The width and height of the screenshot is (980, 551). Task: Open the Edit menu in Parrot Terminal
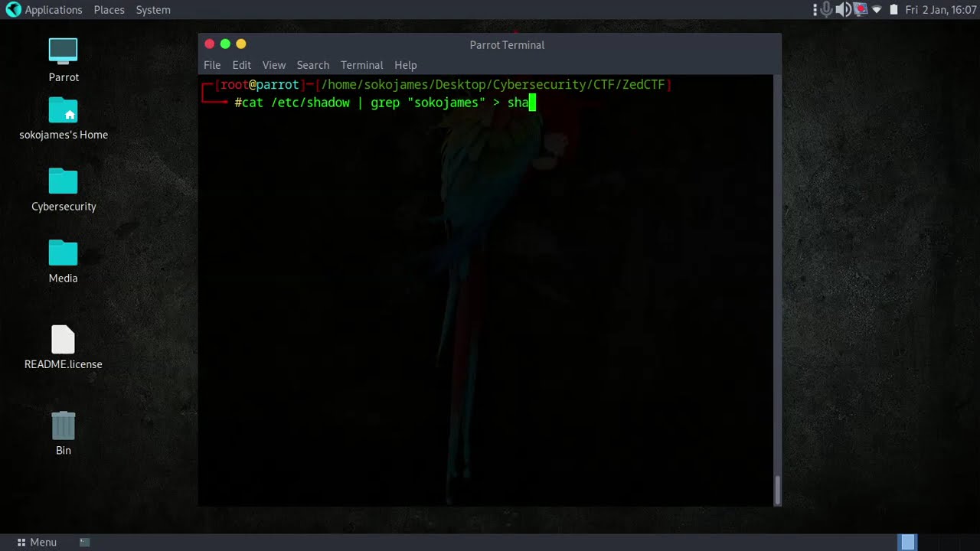coord(242,65)
